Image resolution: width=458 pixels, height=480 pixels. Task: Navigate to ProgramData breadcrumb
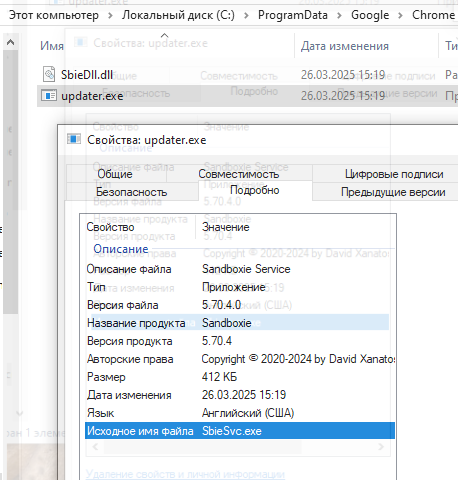[x=293, y=15]
